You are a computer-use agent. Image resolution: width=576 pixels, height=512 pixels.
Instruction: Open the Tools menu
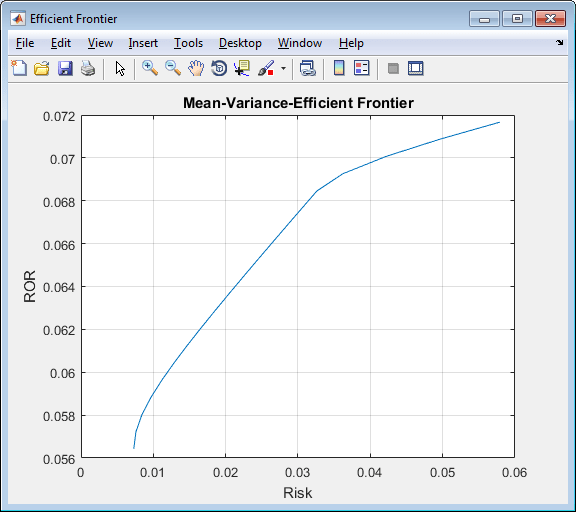pos(188,43)
